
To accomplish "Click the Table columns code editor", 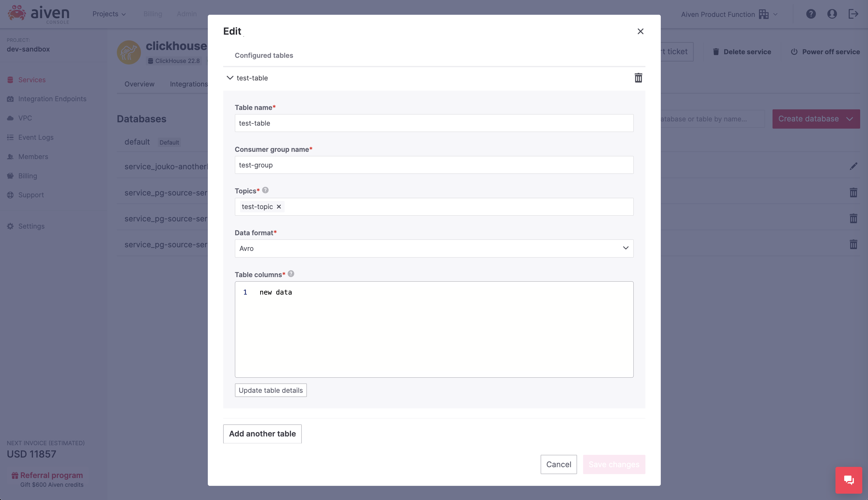I will (434, 330).
